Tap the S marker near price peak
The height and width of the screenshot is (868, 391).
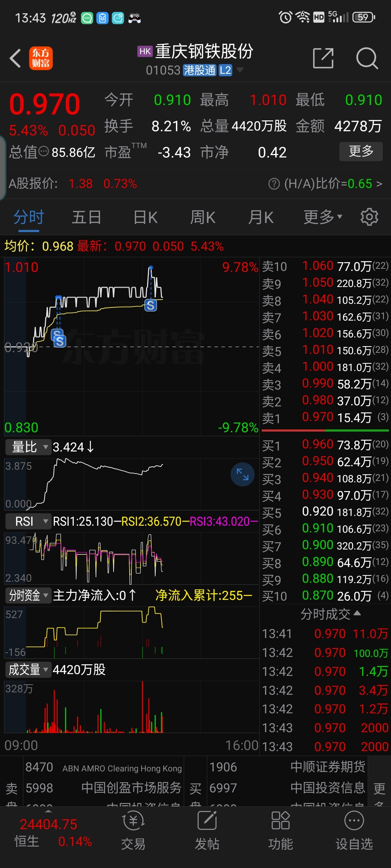(151, 305)
